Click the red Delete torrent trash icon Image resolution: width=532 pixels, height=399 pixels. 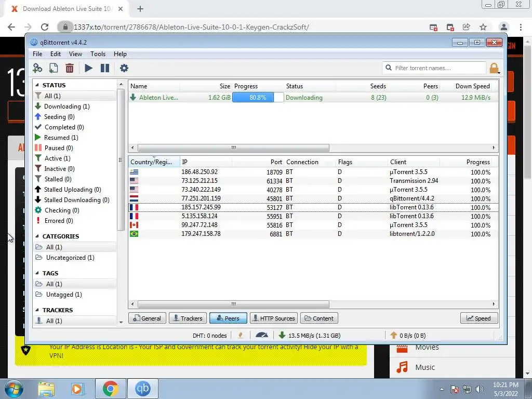[70, 68]
